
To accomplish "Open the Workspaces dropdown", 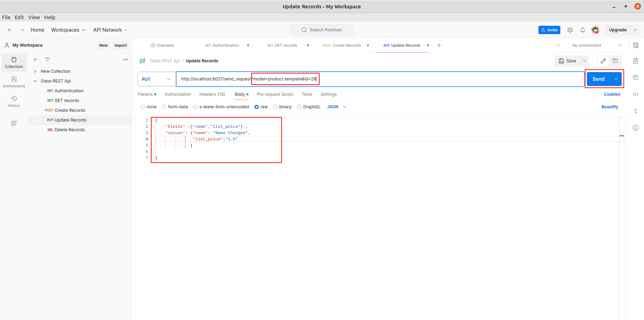I will [68, 30].
